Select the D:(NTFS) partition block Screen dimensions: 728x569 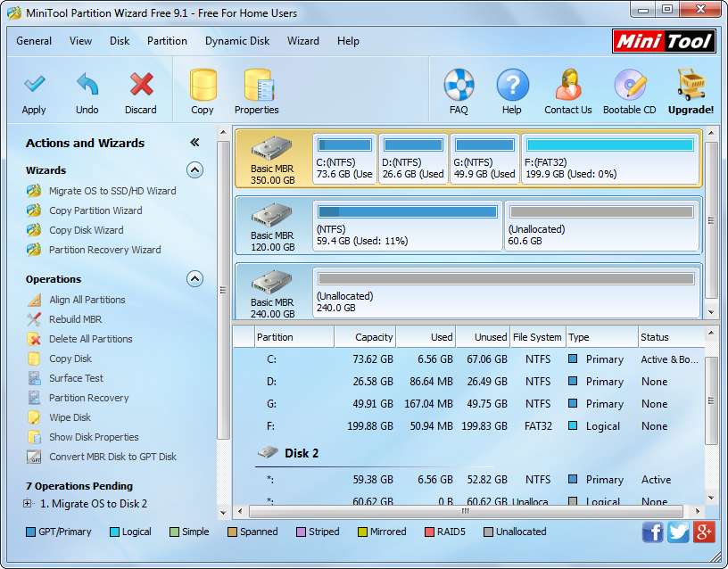tap(413, 159)
